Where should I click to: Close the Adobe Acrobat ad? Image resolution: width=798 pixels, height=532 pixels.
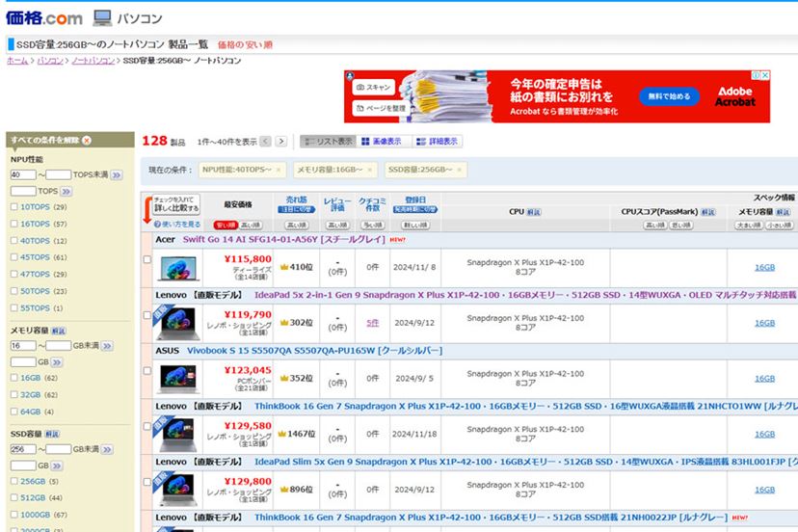coord(765,75)
